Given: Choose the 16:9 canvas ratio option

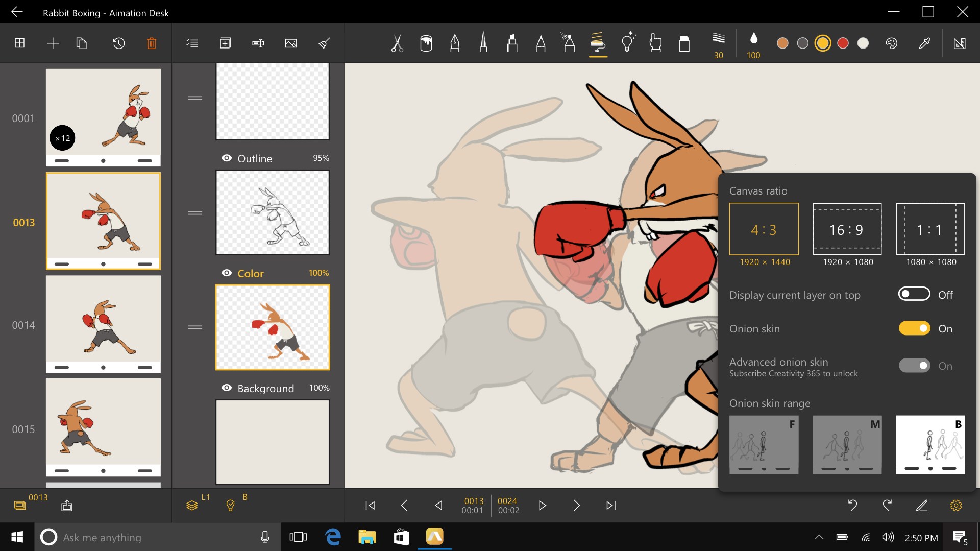Looking at the screenshot, I should [x=847, y=229].
